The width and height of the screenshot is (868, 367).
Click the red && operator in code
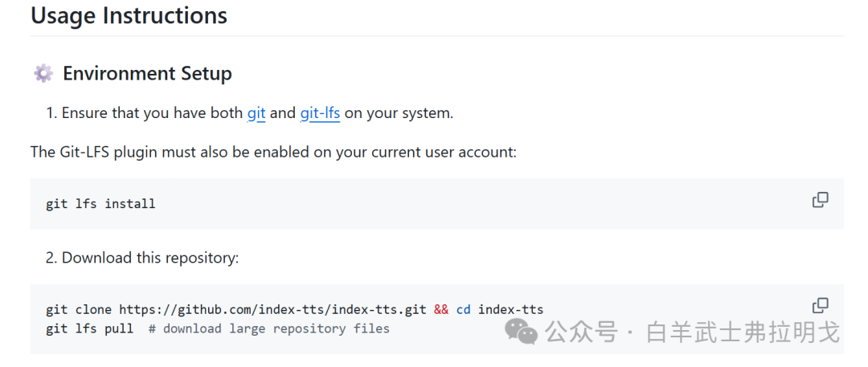coord(441,309)
